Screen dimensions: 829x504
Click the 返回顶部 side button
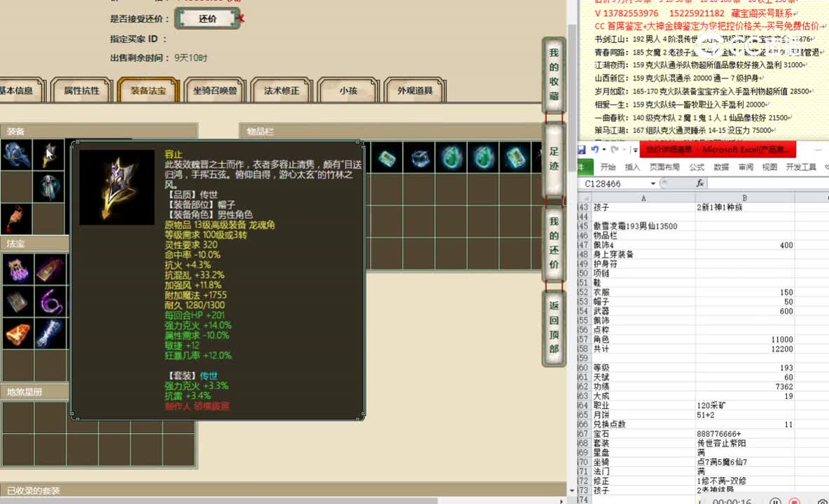(554, 328)
